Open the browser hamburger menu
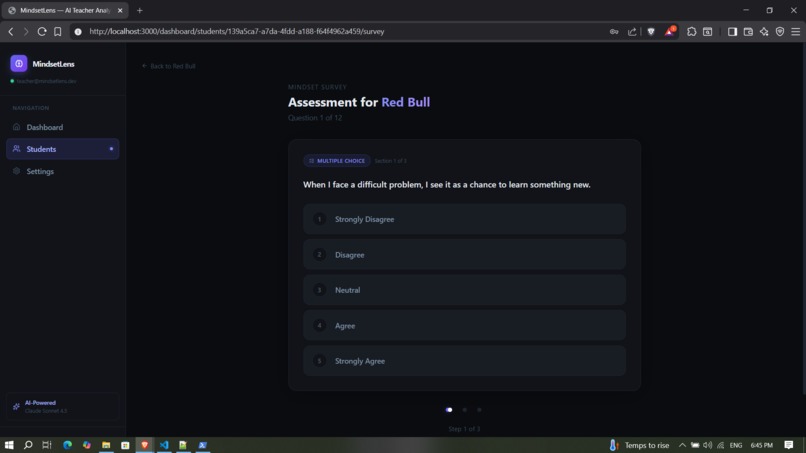 pos(796,31)
